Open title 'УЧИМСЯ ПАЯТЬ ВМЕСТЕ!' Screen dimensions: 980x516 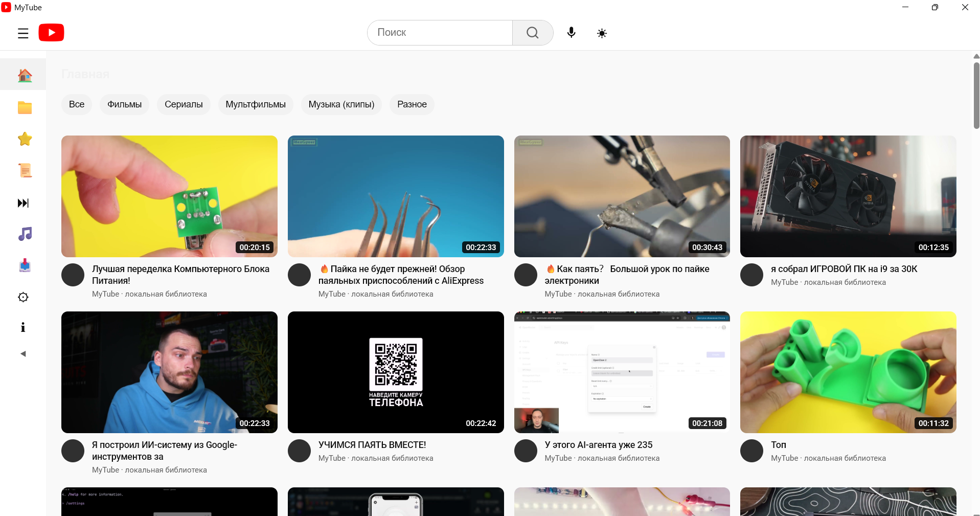372,445
